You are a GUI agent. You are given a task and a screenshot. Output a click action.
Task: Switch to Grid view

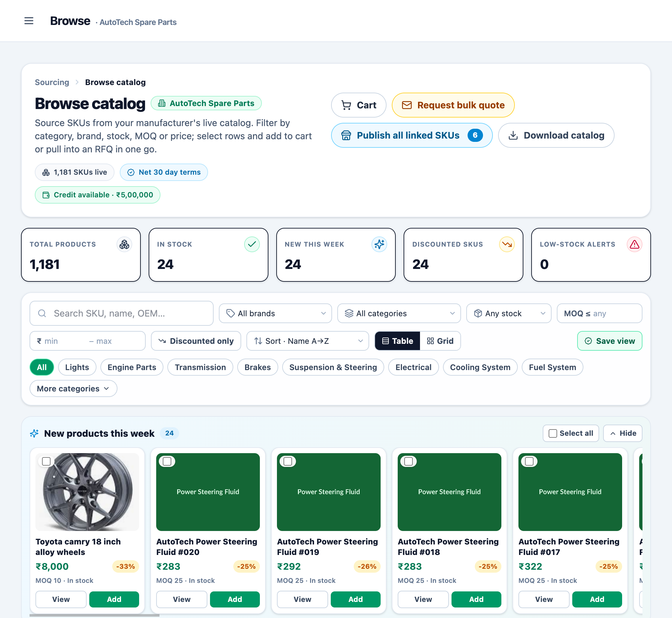pyautogui.click(x=440, y=341)
